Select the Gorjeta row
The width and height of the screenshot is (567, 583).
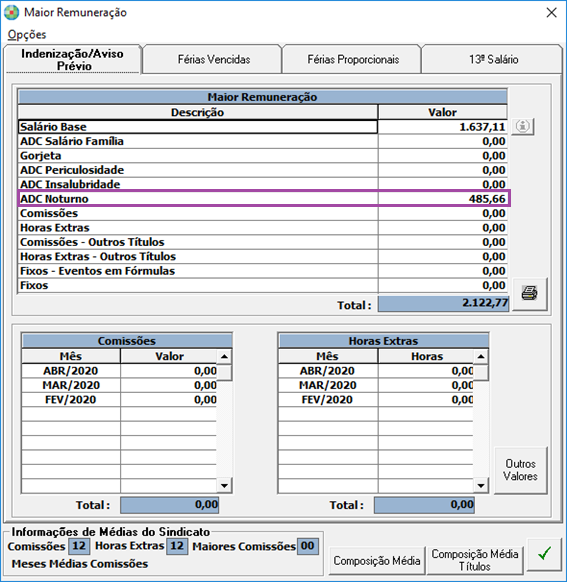click(x=262, y=156)
